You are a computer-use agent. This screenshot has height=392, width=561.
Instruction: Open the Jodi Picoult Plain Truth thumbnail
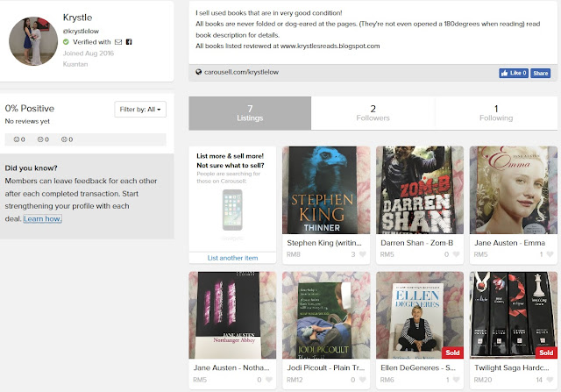326,315
